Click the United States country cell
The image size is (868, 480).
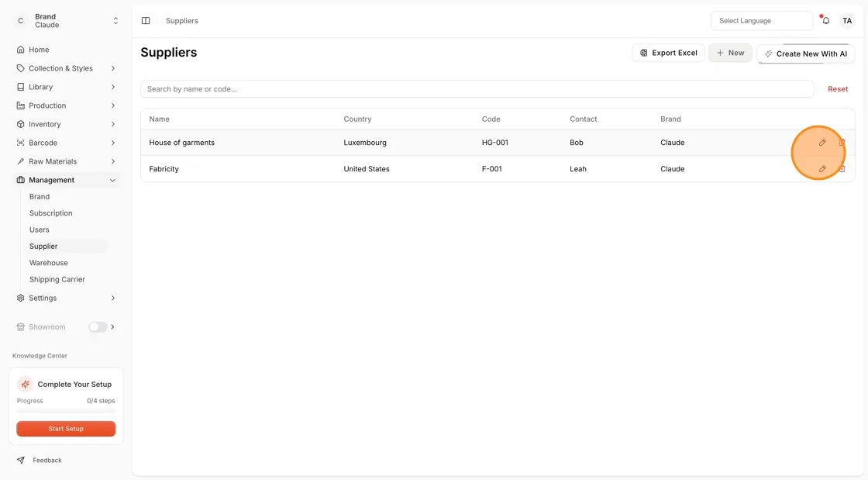coord(367,169)
